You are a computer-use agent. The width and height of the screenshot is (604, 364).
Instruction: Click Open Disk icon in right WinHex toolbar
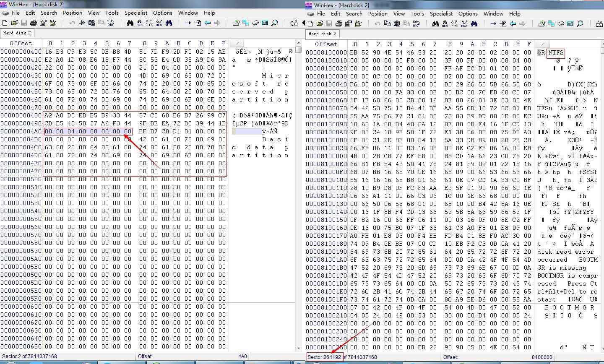pos(541,23)
